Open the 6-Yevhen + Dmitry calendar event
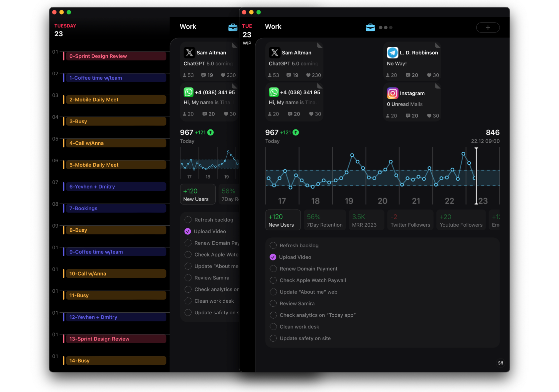The image size is (559, 392). coord(115,187)
